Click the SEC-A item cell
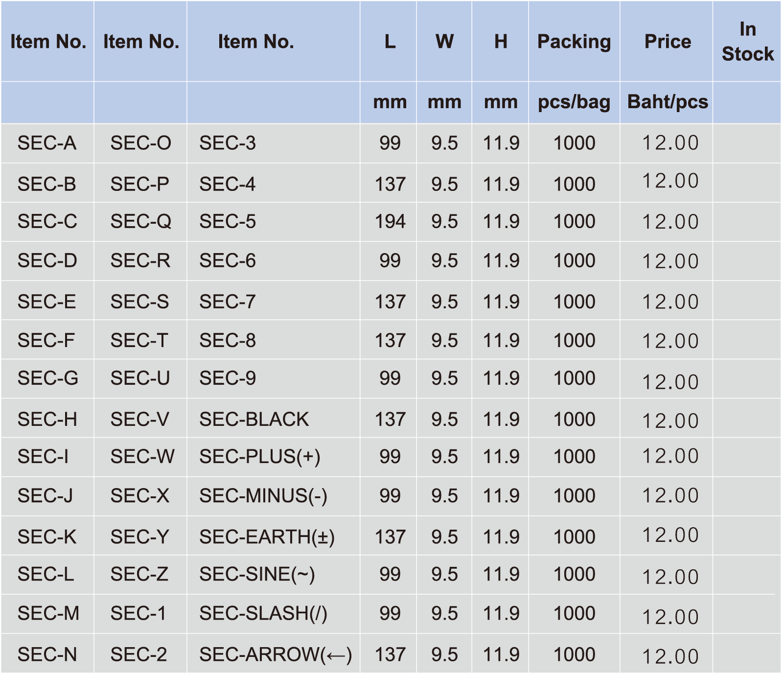 (47, 143)
